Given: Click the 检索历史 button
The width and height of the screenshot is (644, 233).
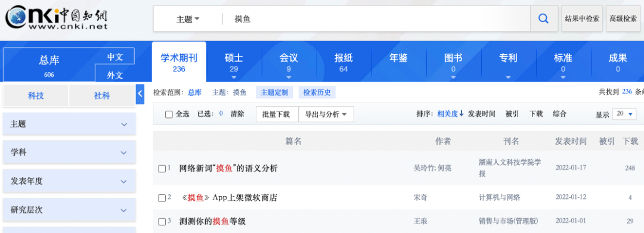Looking at the screenshot, I should point(317,92).
